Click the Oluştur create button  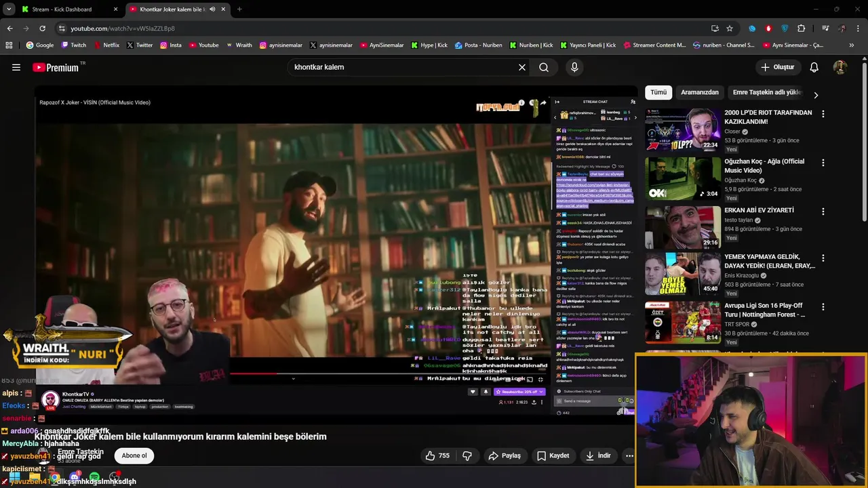point(778,67)
